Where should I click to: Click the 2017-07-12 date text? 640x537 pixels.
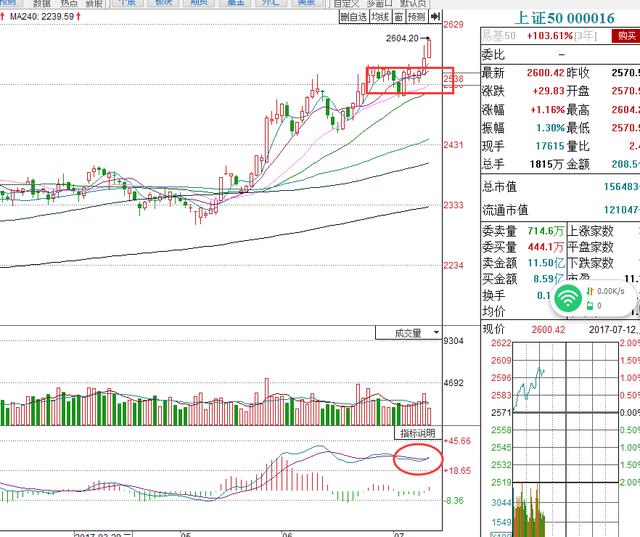(611, 330)
